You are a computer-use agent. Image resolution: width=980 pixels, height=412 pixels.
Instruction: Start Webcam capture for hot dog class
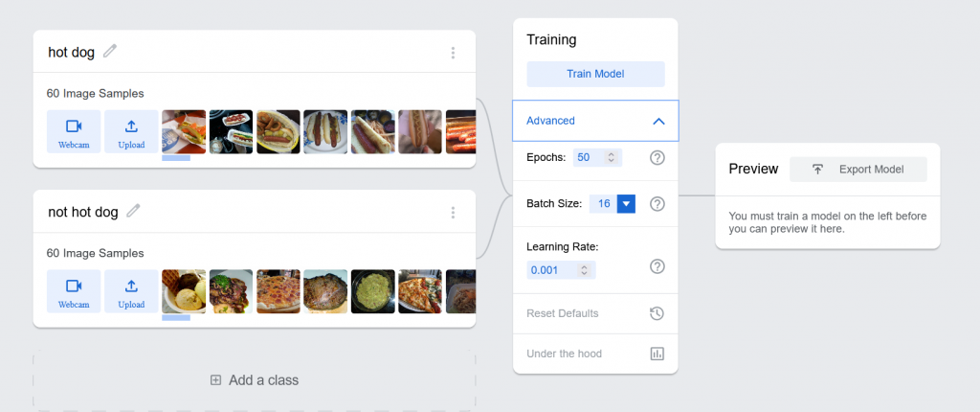[x=74, y=132]
